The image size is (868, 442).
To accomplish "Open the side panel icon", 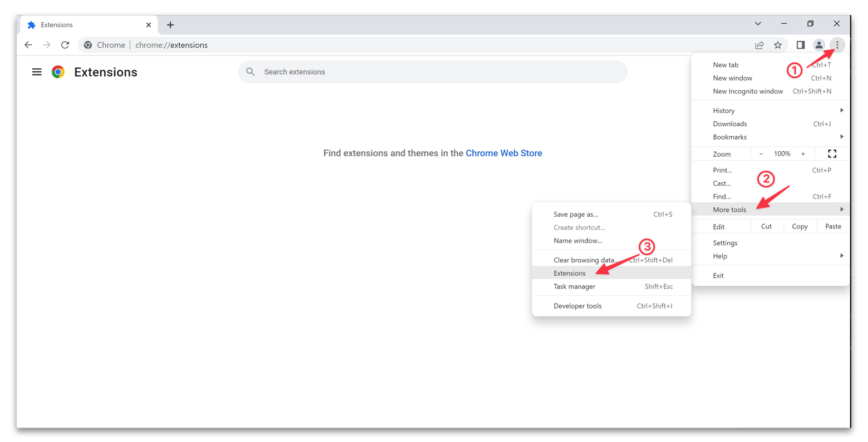I will tap(801, 45).
